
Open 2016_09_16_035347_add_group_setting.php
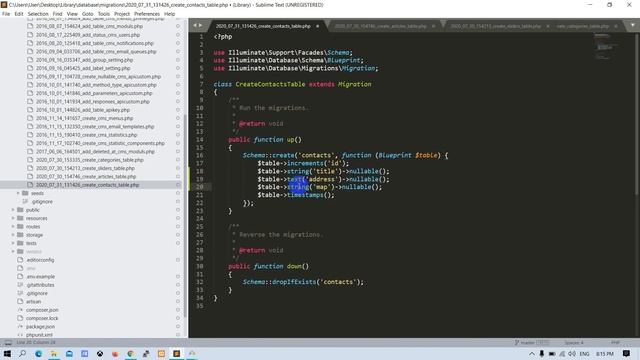click(84, 60)
